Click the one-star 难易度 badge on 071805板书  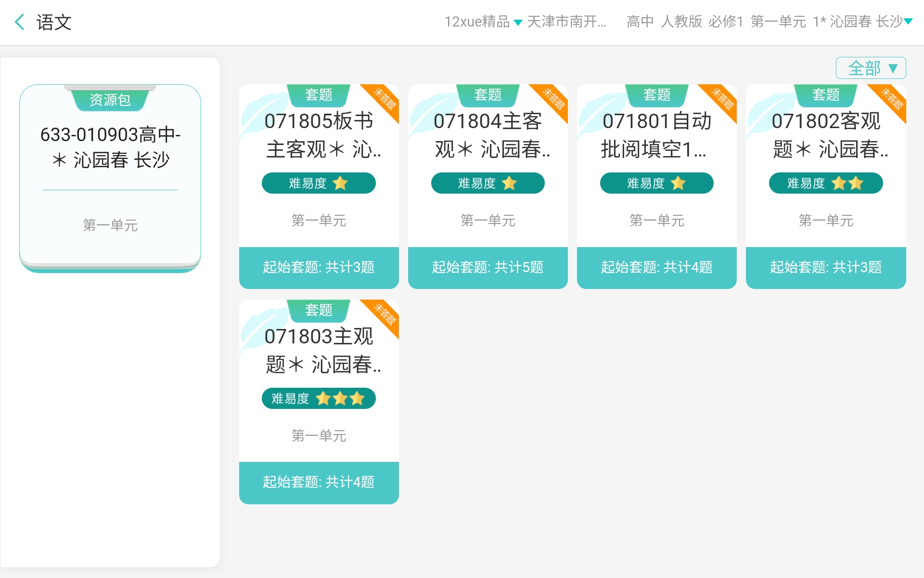pos(319,183)
